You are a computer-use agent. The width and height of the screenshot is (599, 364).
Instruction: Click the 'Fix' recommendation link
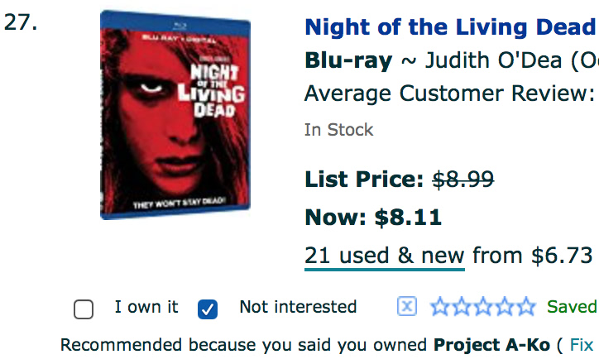coord(582,345)
